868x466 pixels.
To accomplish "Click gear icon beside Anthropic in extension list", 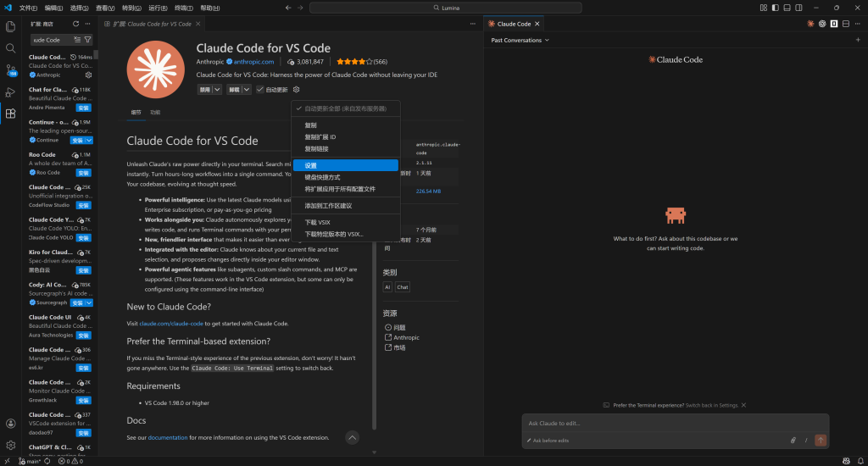I will (88, 75).
